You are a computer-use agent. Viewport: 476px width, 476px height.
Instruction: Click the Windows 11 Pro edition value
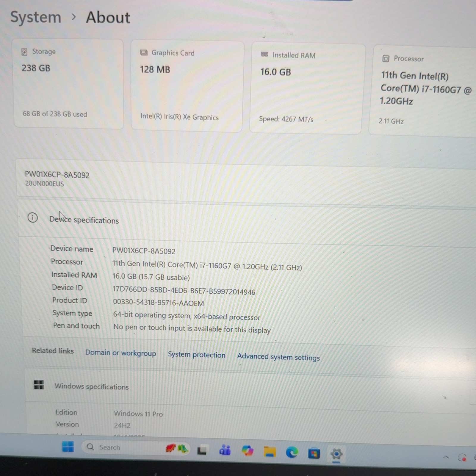pos(138,414)
